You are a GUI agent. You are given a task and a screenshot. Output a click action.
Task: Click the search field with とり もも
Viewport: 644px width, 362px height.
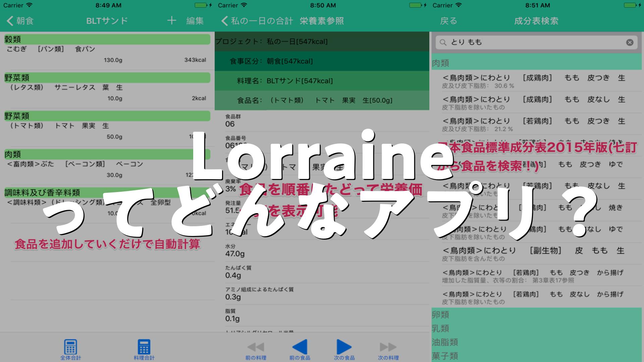pos(536,42)
